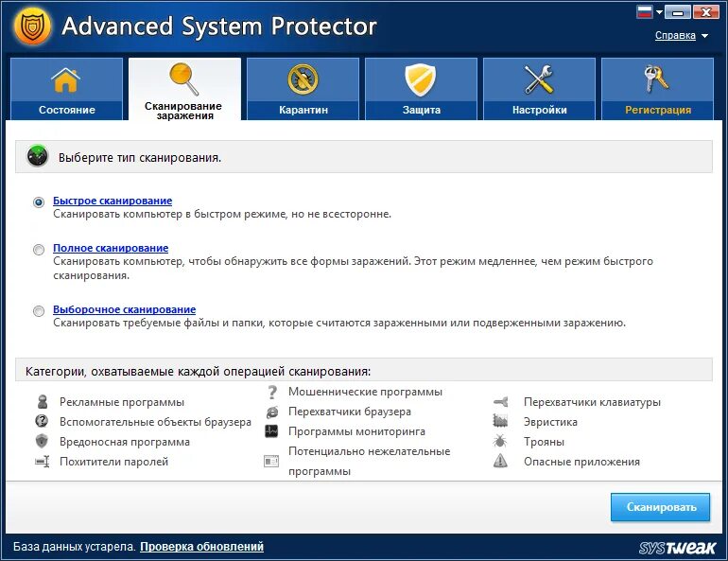The image size is (728, 561).
Task: Open the Справка help link
Action: (x=675, y=35)
